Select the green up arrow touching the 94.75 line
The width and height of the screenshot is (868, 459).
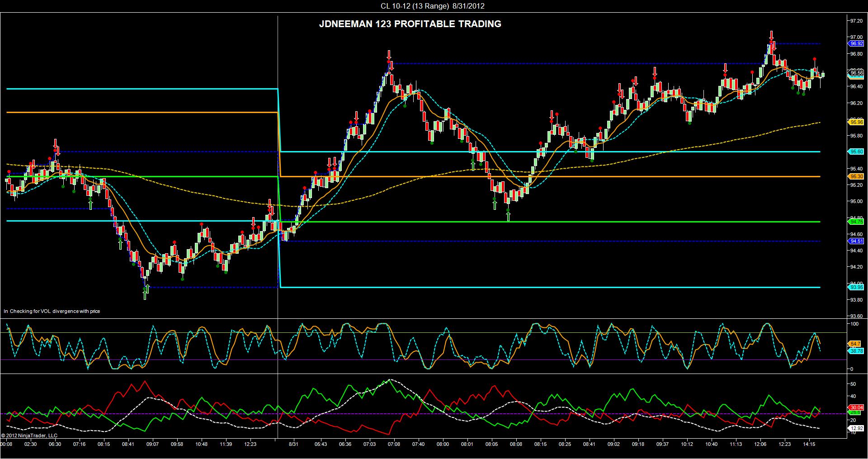[x=508, y=216]
